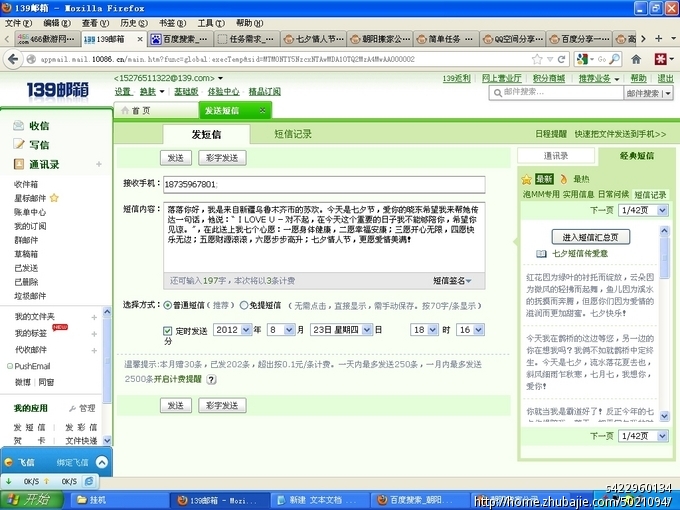The image size is (680, 510).
Task: Open 开启计费提醒 link
Action: tap(178, 379)
